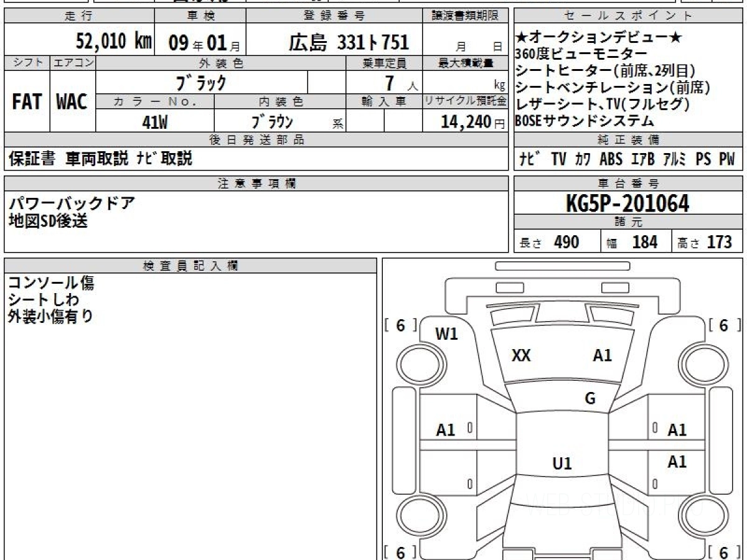
Task: Click the 輸入車 header
Action: [x=384, y=101]
